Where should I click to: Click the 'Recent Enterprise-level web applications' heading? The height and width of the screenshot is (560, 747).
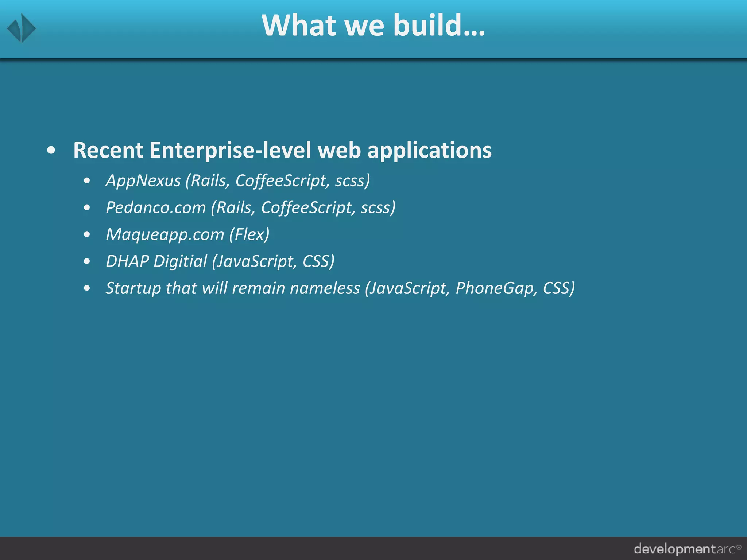pos(282,150)
